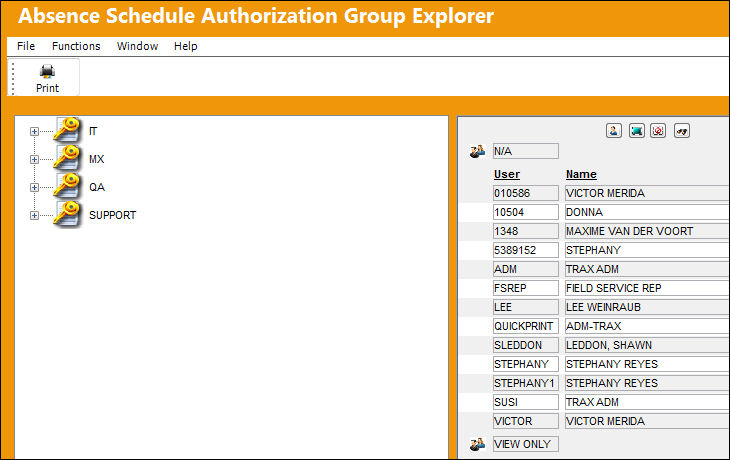The width and height of the screenshot is (730, 460).
Task: Sort by the User column header
Action: click(x=507, y=174)
